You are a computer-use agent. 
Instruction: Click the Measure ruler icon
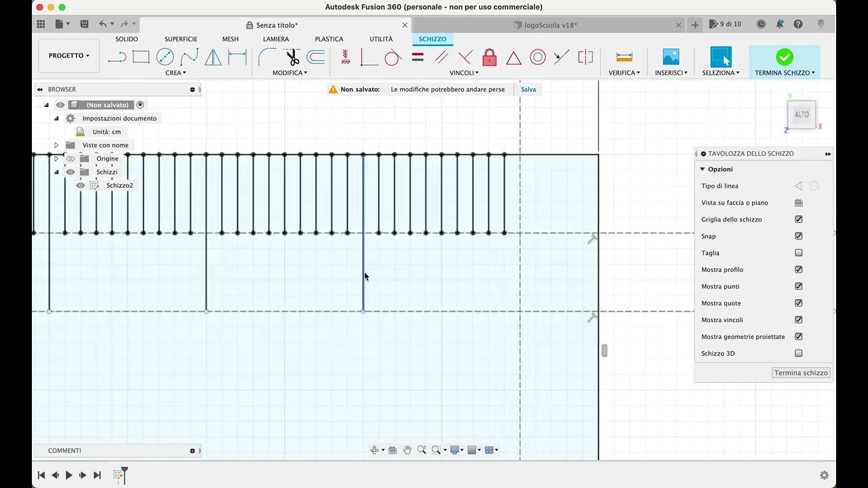point(625,58)
